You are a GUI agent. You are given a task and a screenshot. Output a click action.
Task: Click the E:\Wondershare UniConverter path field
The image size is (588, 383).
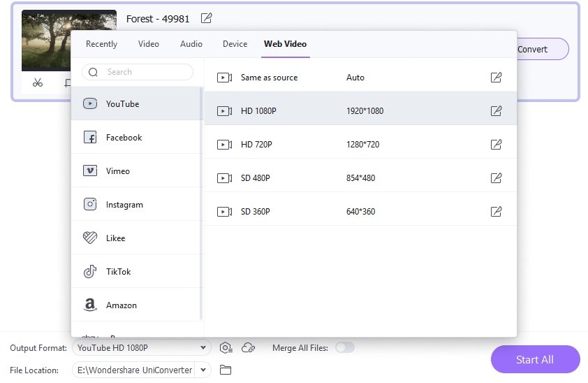135,370
